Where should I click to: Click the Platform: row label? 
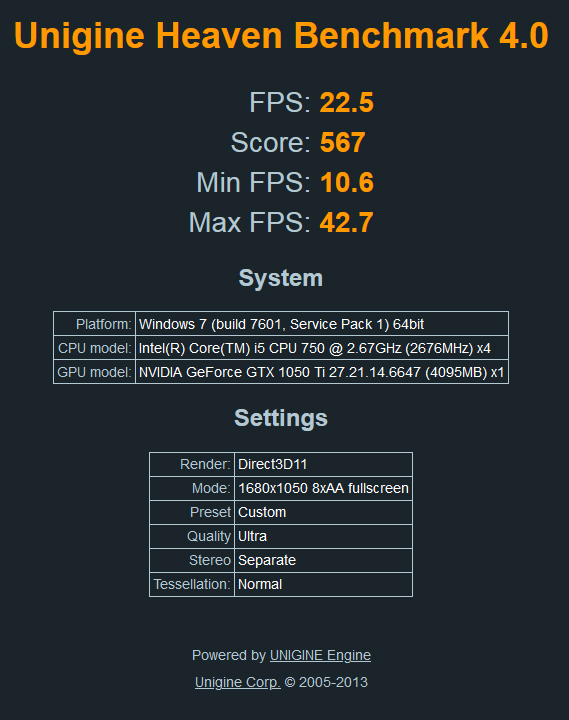103,324
